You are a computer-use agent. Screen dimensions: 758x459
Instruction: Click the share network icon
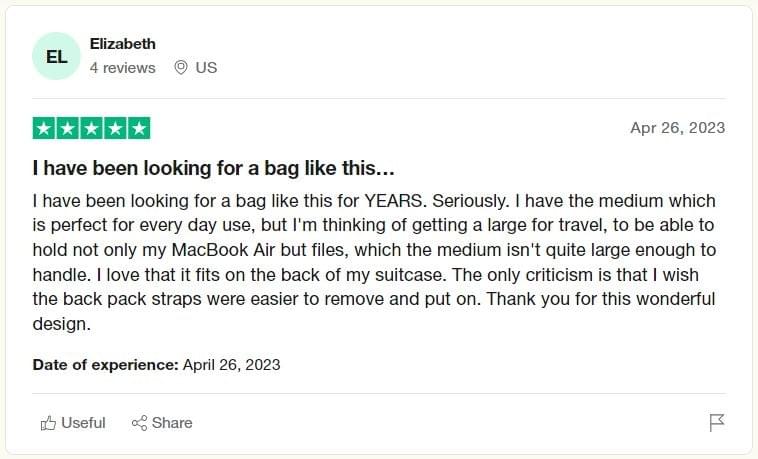click(x=140, y=423)
